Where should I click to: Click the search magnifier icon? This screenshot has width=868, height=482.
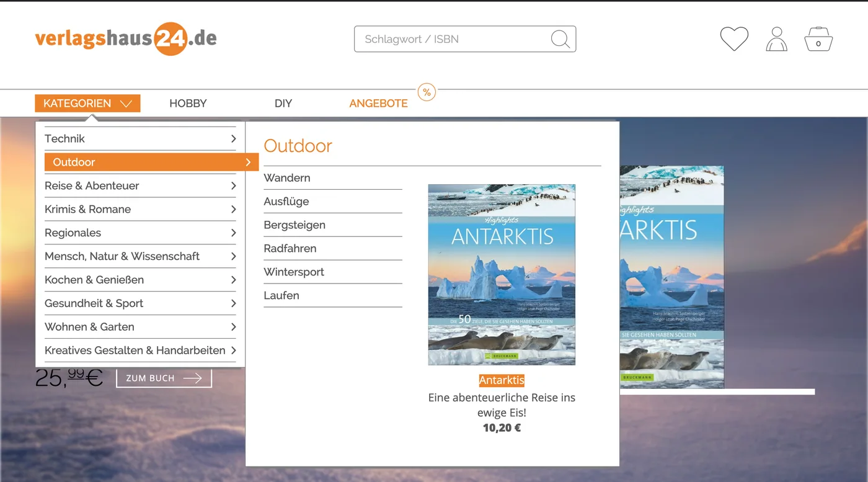[560, 39]
